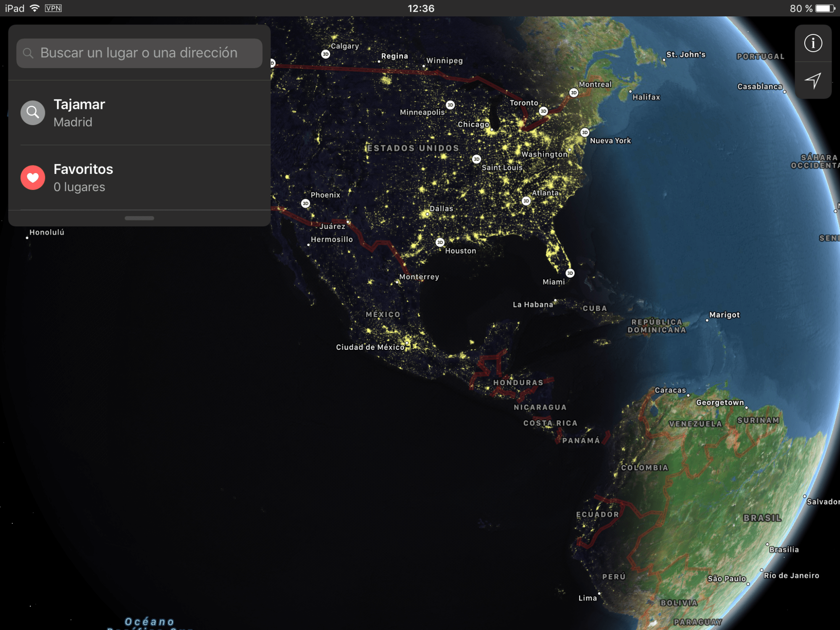Select the NICARAGUA country label
The width and height of the screenshot is (840, 630).
tap(540, 407)
